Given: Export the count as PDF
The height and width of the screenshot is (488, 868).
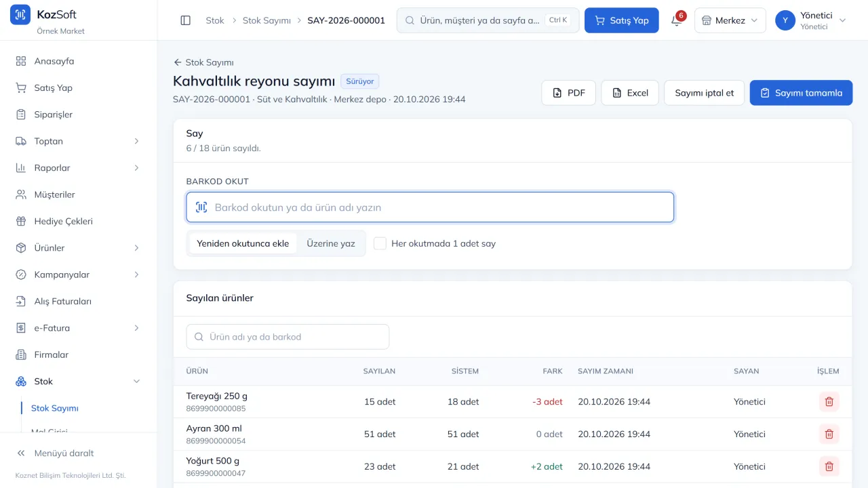Looking at the screenshot, I should coord(568,93).
